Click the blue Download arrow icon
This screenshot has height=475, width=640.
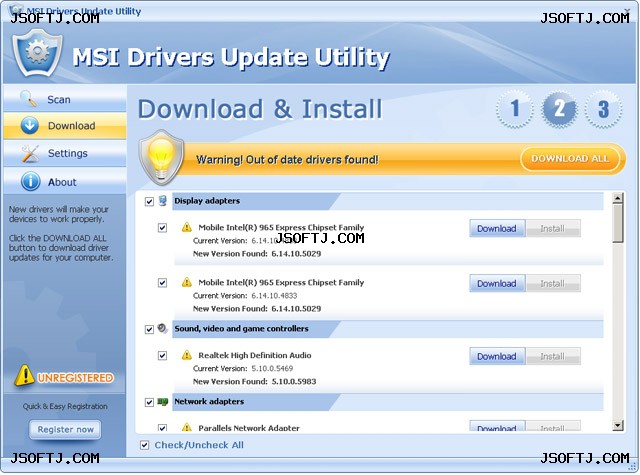[29, 126]
